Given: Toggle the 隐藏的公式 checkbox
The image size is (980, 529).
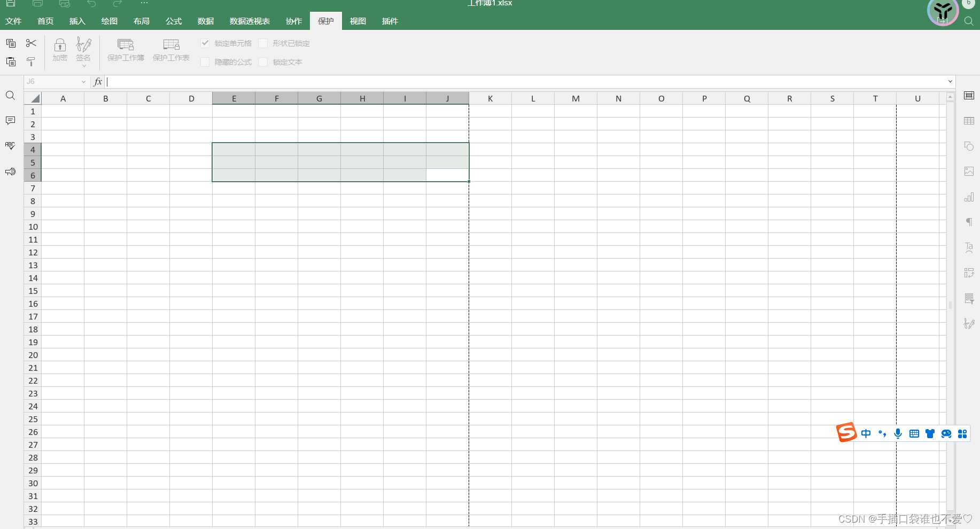Looking at the screenshot, I should pyautogui.click(x=205, y=62).
